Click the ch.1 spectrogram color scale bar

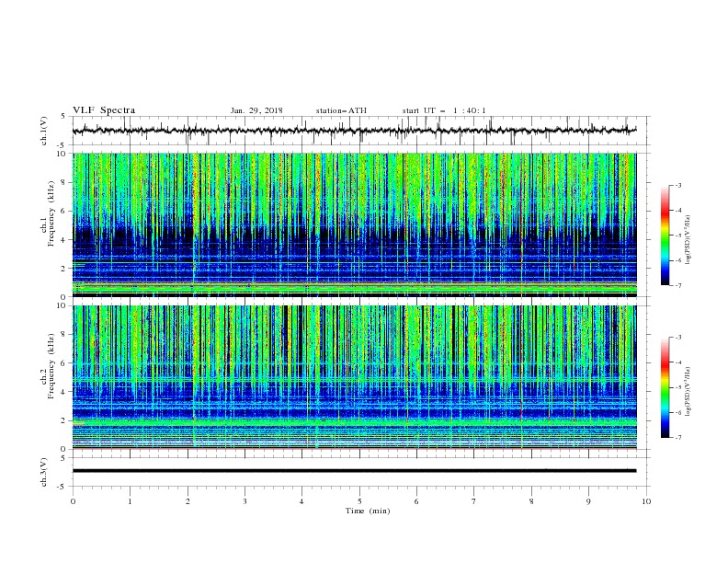[665, 236]
